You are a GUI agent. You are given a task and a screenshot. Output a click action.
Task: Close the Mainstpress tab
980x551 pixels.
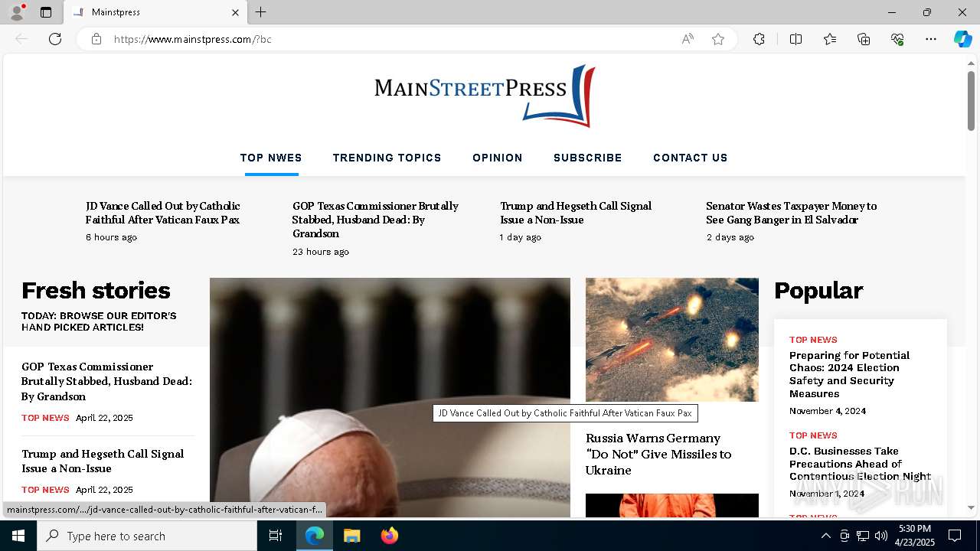(235, 12)
